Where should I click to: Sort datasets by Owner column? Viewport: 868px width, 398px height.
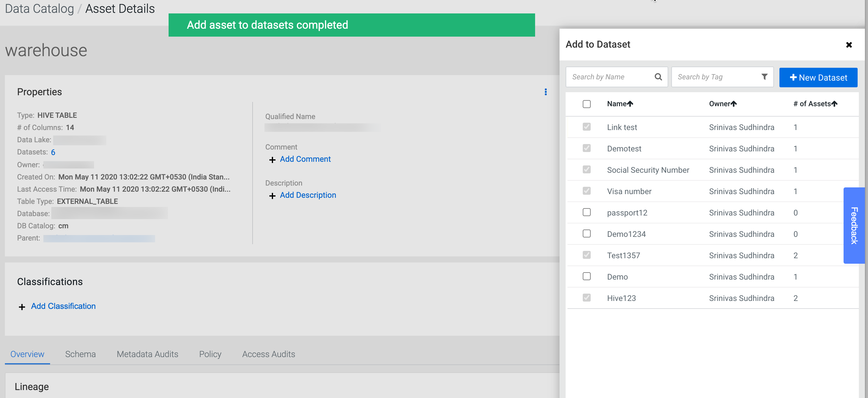click(x=723, y=104)
